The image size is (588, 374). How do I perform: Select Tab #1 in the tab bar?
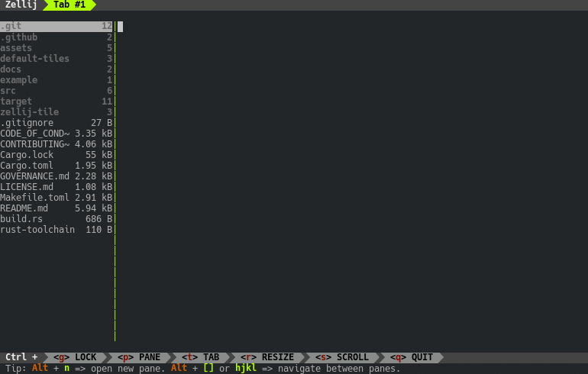point(69,5)
